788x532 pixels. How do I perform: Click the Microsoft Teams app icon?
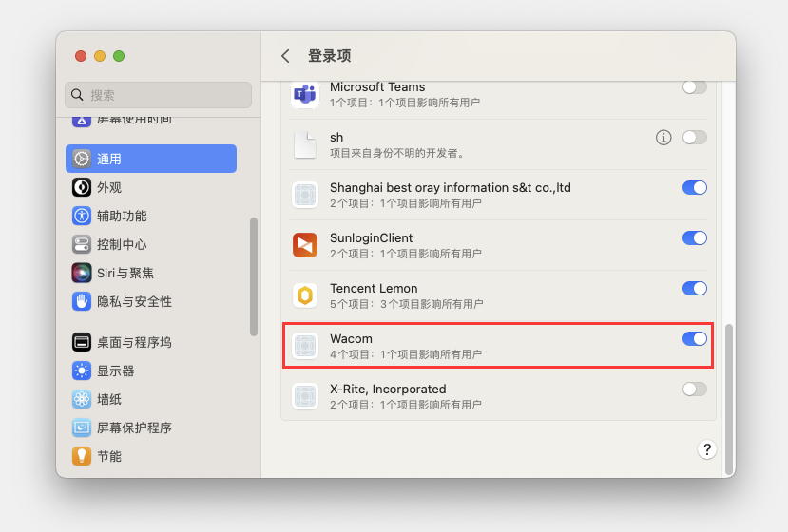tap(305, 94)
